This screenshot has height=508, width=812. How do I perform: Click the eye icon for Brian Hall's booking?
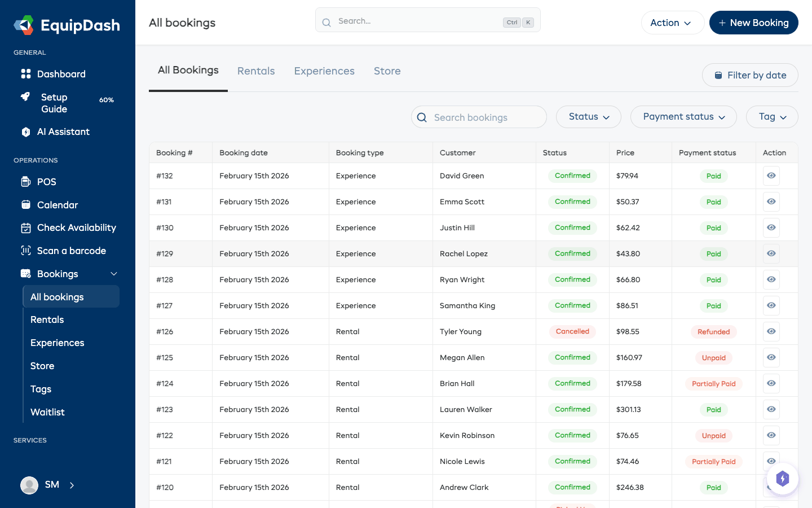(x=771, y=383)
